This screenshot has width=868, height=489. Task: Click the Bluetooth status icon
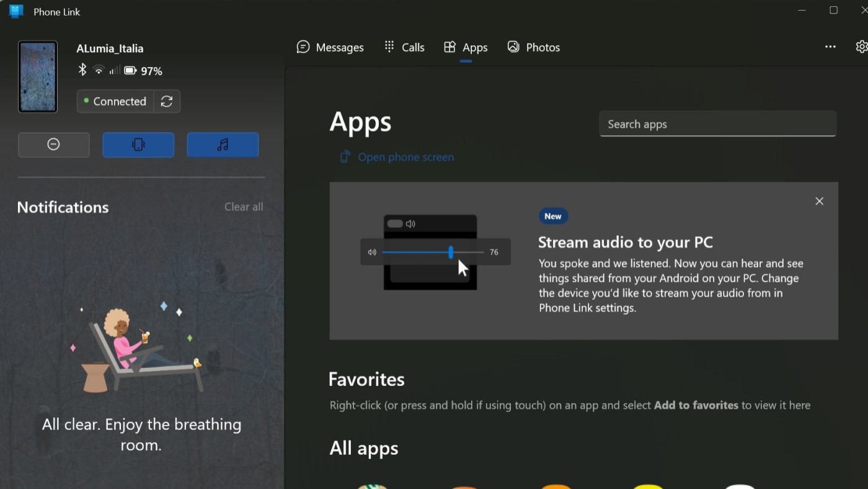[x=82, y=70]
